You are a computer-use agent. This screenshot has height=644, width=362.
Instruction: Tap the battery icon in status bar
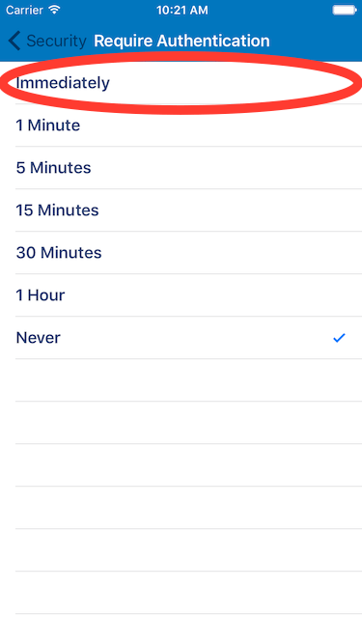point(344,10)
